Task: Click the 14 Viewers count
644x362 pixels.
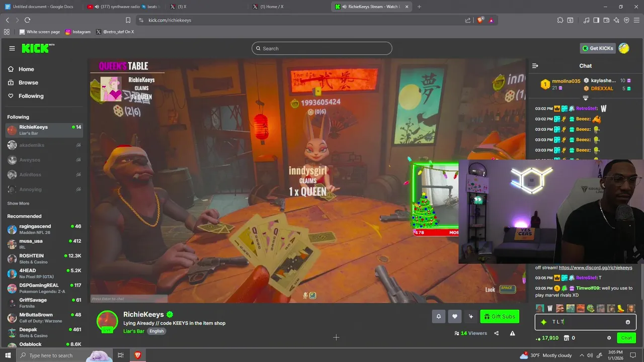Action: coord(470,333)
